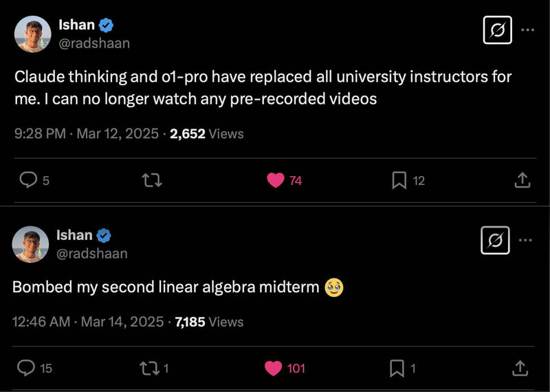The image size is (550, 392).
Task: Retweet the Claude thinking tweet
Action: coord(152,180)
